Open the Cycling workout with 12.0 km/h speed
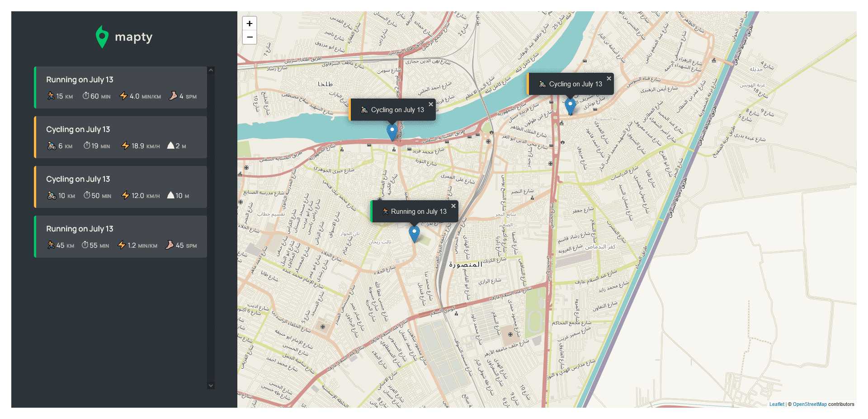868x419 pixels. [x=121, y=187]
